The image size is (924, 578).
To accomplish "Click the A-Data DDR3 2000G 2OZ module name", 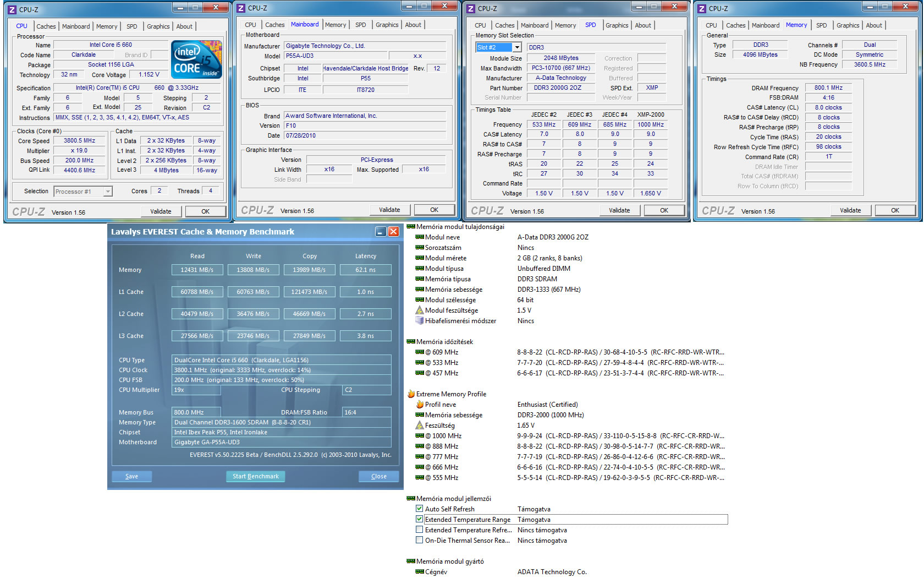I will (553, 237).
